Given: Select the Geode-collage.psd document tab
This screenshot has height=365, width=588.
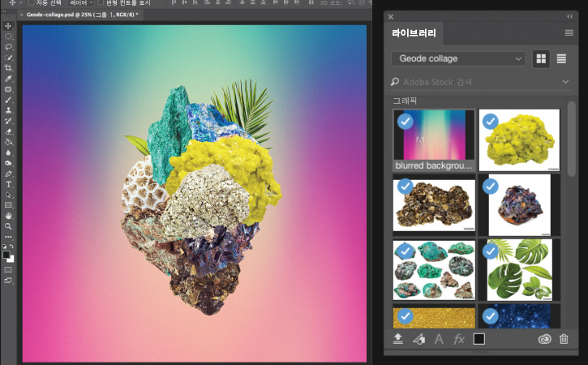Looking at the screenshot, I should coord(82,15).
